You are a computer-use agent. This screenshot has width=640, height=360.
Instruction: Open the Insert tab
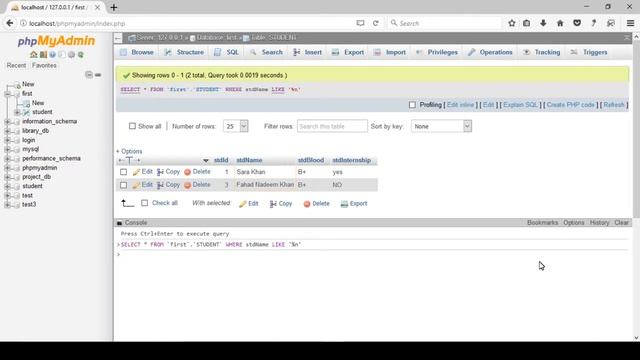(307, 52)
